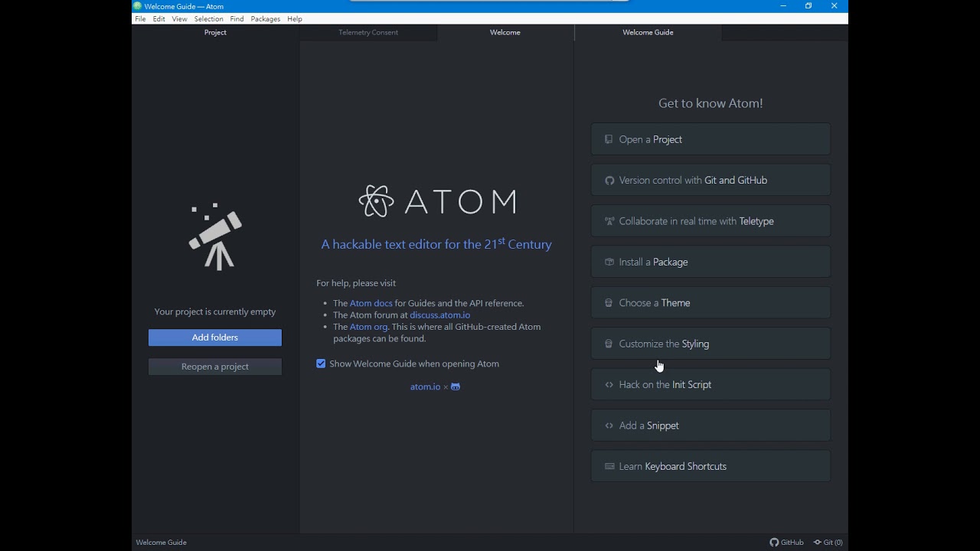
Task: Click the code icon beside Add a Snippet
Action: click(x=609, y=425)
